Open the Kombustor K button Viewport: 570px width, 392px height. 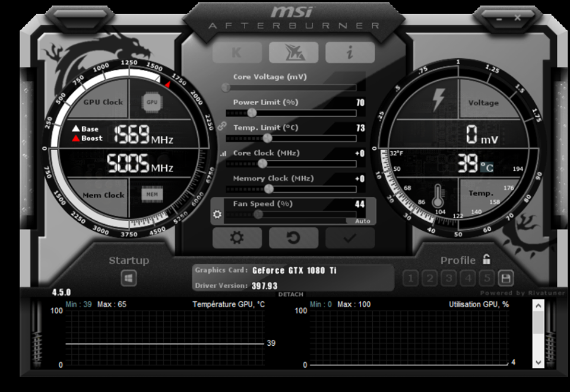click(237, 52)
